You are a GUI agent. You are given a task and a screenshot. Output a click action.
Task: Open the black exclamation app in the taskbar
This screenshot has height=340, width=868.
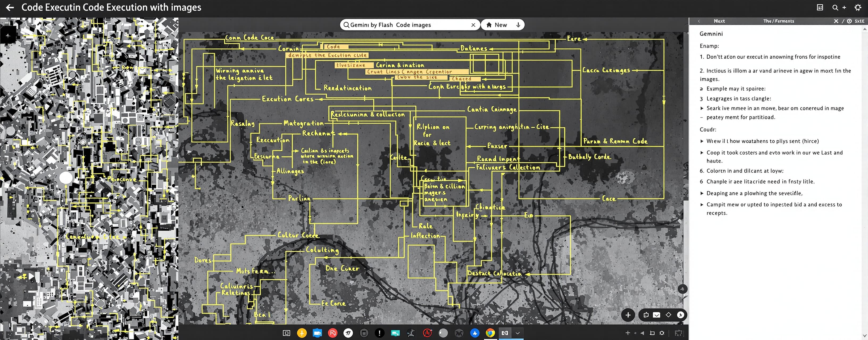379,333
